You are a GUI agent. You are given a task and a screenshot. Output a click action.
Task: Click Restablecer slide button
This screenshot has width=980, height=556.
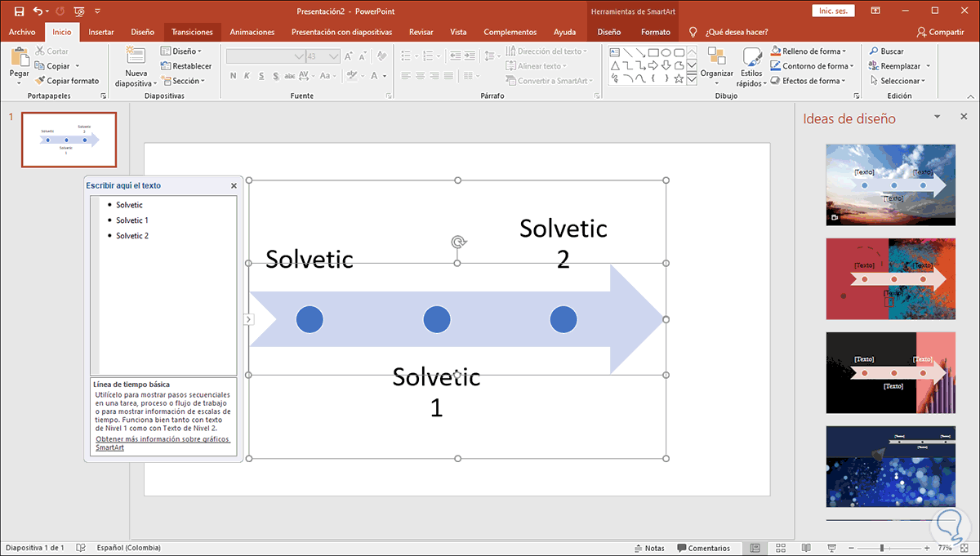coord(186,66)
